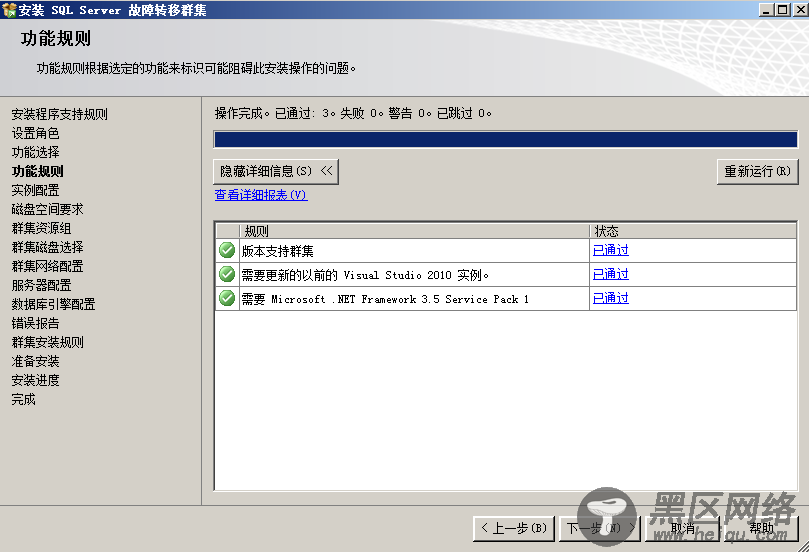Select 群集网络配置 step in sidebar
809x552 pixels.
(47, 266)
